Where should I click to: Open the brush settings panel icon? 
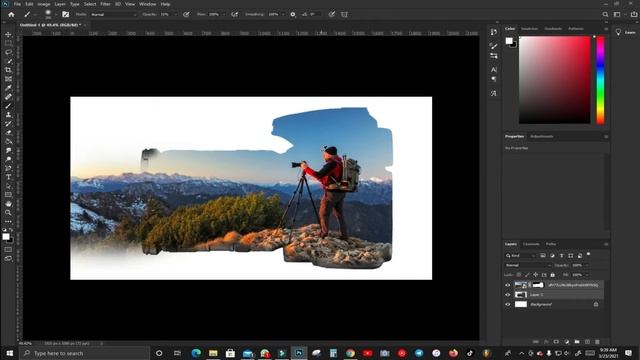tap(65, 14)
